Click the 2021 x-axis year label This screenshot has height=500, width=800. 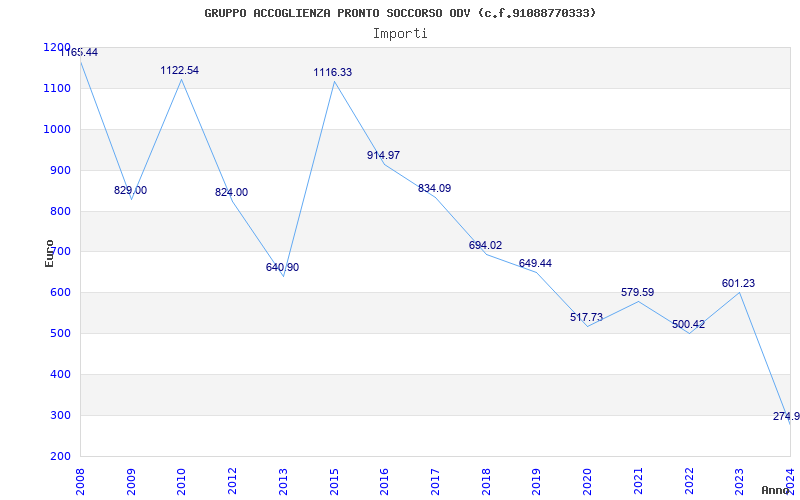click(638, 481)
